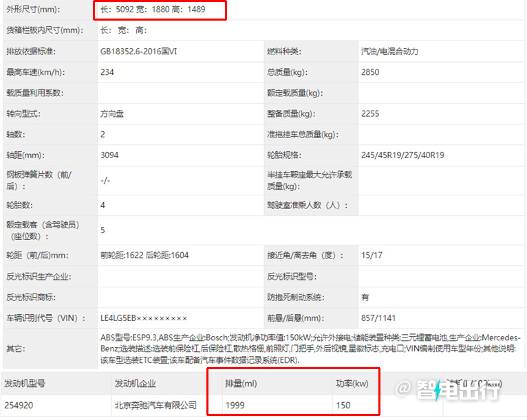Select the displacement value 1999

click(235, 406)
